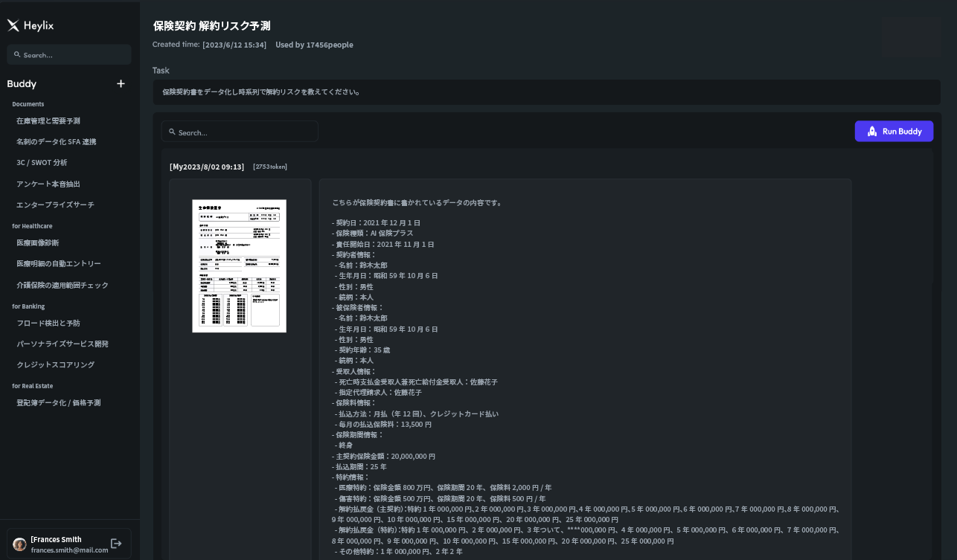
Task: Click the rocket icon on Run Buddy
Action: (872, 131)
